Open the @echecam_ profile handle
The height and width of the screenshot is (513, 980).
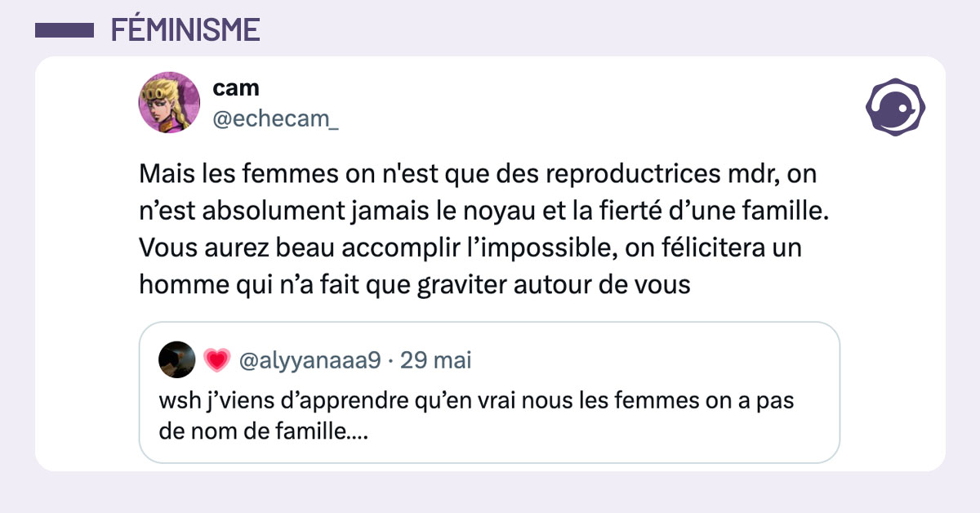(275, 120)
